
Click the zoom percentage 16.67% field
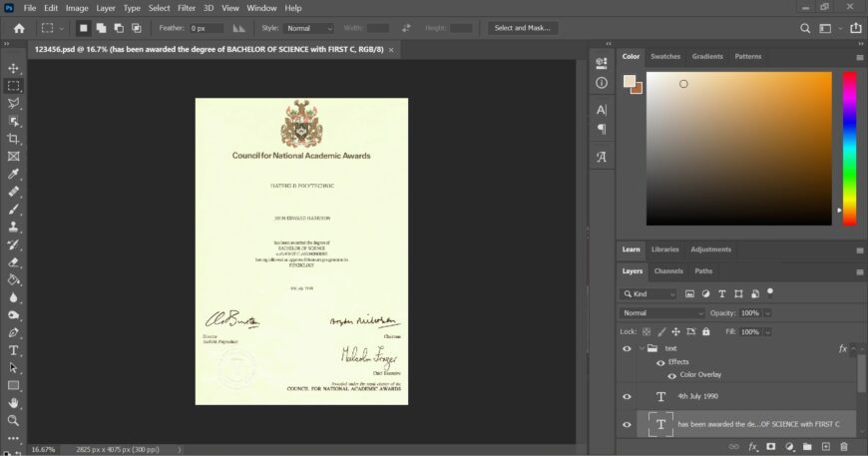click(43, 450)
